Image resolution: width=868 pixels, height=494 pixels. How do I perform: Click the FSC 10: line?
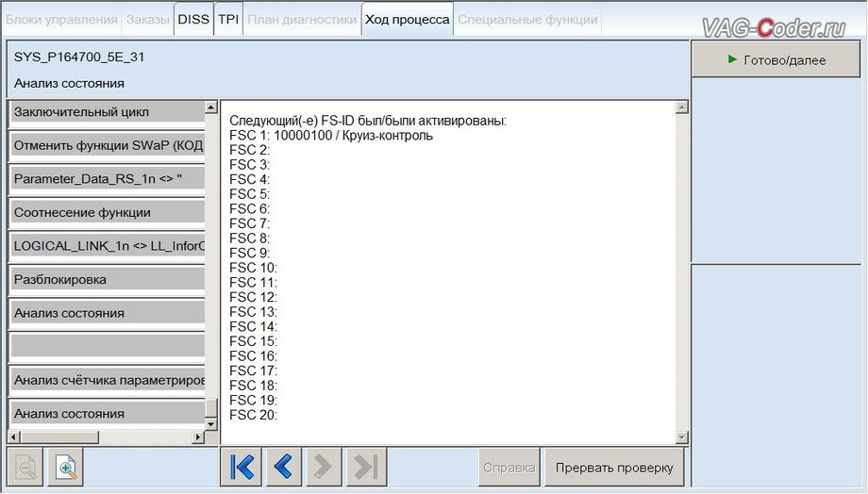254,268
